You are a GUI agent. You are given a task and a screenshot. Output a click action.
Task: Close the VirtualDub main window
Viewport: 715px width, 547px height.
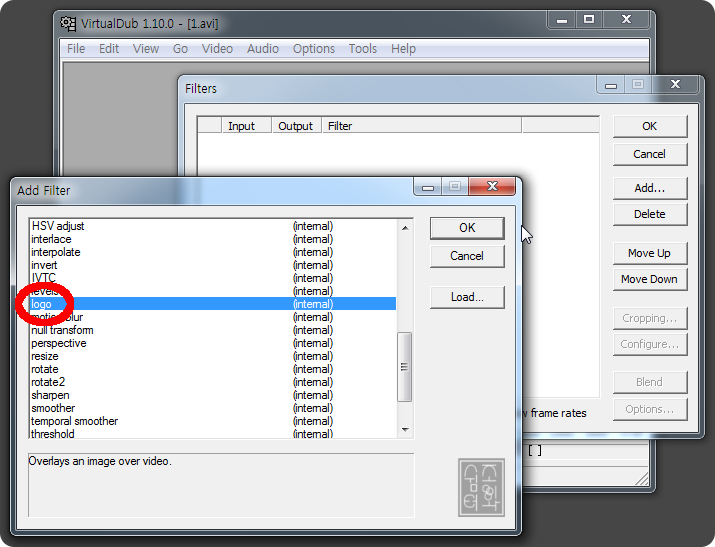point(627,20)
